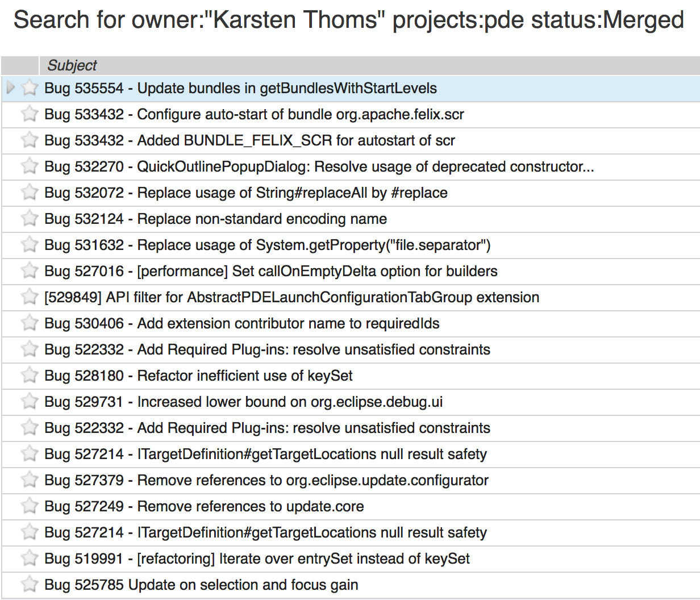Star the Bug 529731 debug.ui change
The height and width of the screenshot is (600, 700).
[30, 402]
